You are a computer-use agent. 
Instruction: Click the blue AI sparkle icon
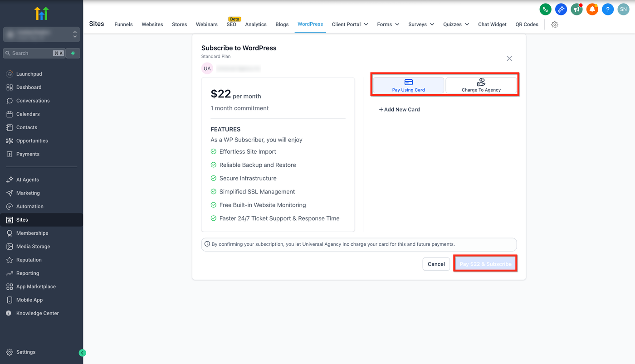[561, 9]
